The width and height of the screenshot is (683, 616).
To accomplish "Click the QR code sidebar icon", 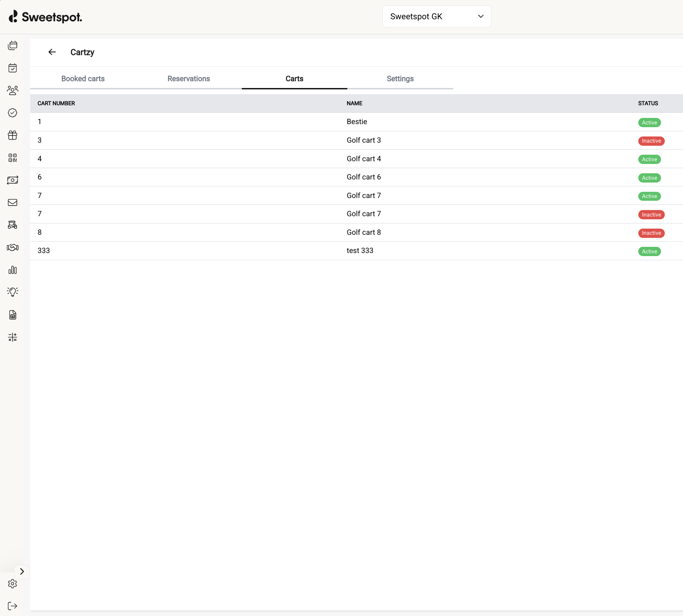I will pos(12,158).
